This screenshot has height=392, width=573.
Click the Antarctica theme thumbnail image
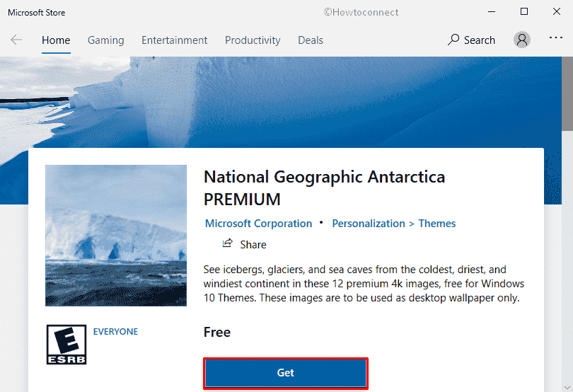coord(116,236)
